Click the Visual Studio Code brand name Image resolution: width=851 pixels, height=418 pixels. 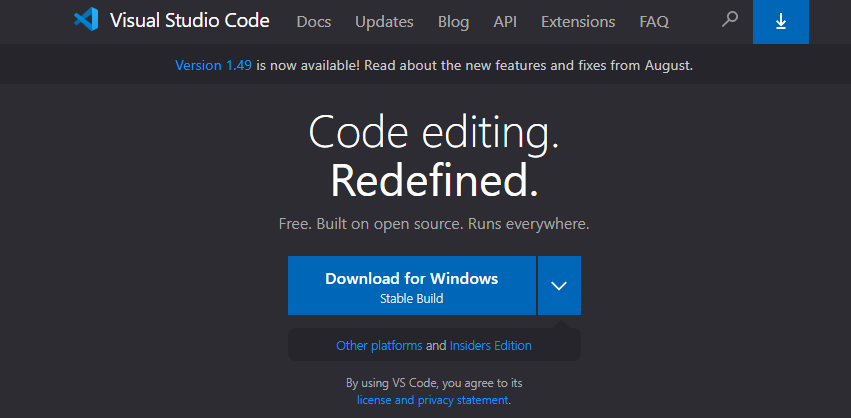pos(192,21)
